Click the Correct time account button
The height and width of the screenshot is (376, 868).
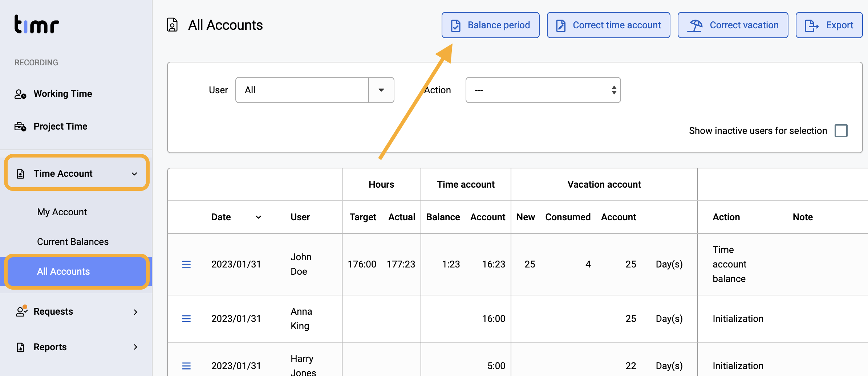click(x=608, y=25)
